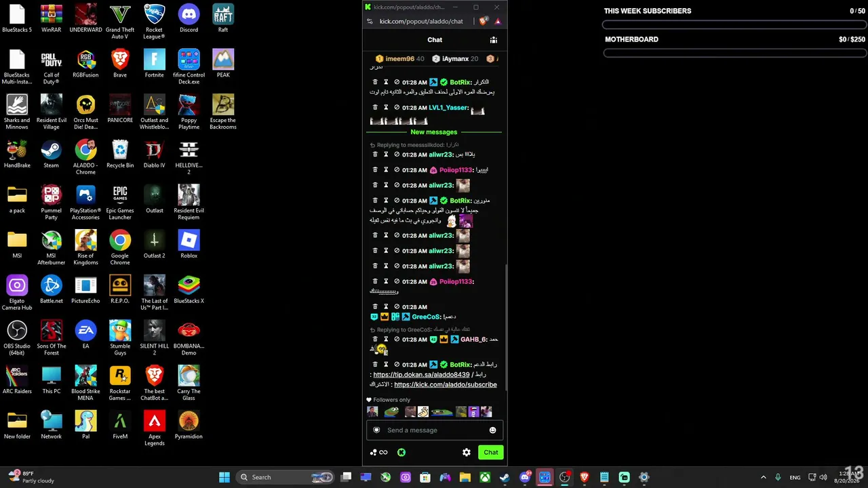The width and height of the screenshot is (868, 488).
Task: Click the ENG language indicator
Action: click(795, 477)
